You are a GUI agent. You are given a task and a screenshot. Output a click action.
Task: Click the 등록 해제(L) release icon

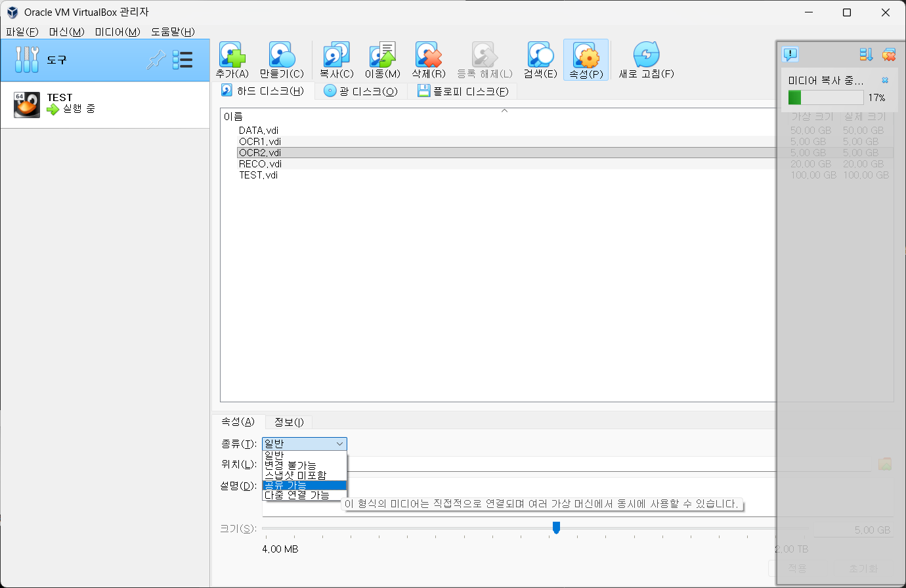pos(485,55)
